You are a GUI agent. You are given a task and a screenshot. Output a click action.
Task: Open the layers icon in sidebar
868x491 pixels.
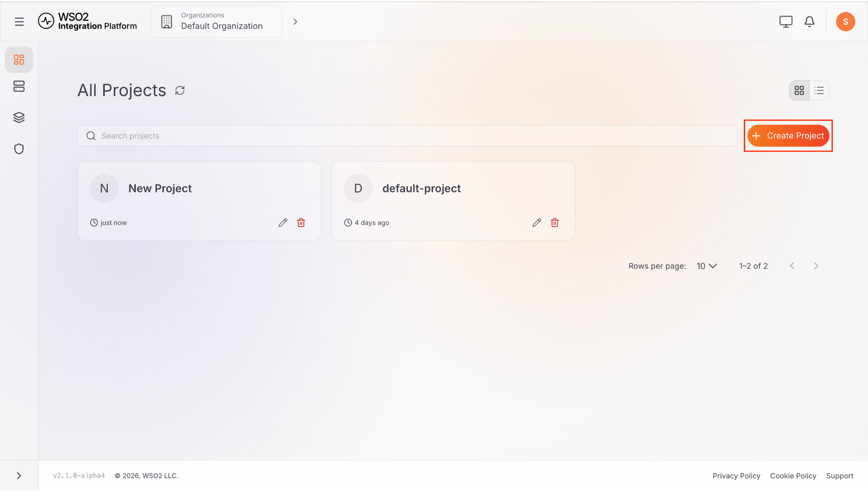tap(19, 117)
